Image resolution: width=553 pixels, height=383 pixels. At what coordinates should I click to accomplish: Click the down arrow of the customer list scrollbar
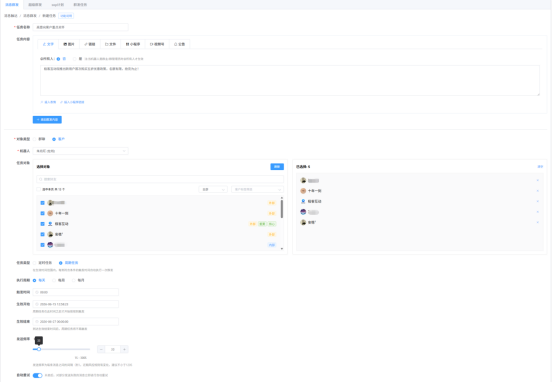pyautogui.click(x=282, y=249)
